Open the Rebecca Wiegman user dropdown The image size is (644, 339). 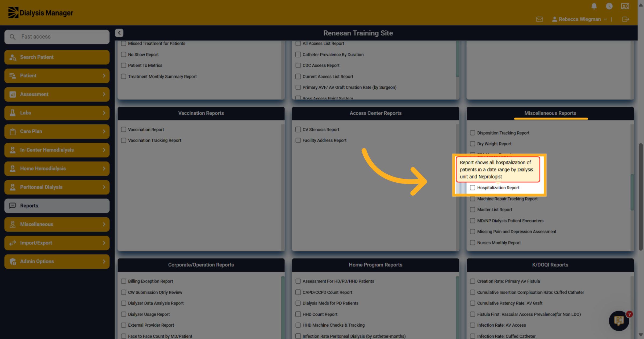(x=579, y=19)
